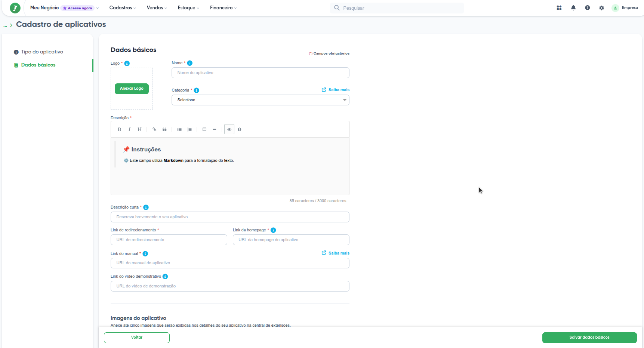The image size is (644, 348).
Task: Apply italic formatting in the editor toolbar
Action: (129, 129)
